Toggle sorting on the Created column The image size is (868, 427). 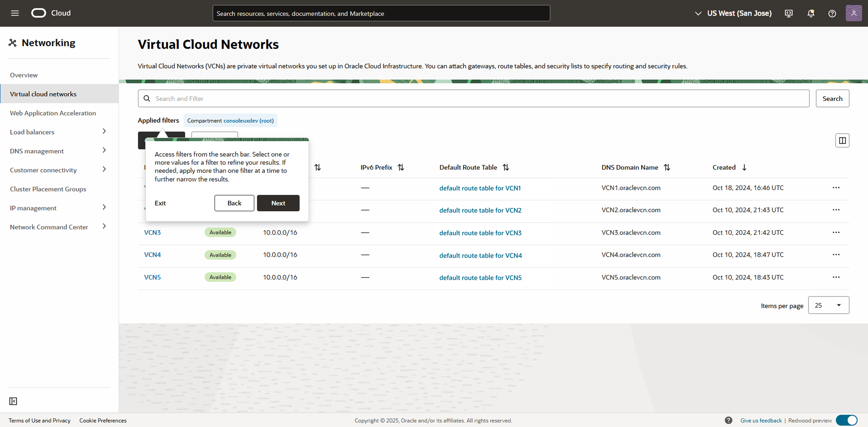click(x=744, y=167)
